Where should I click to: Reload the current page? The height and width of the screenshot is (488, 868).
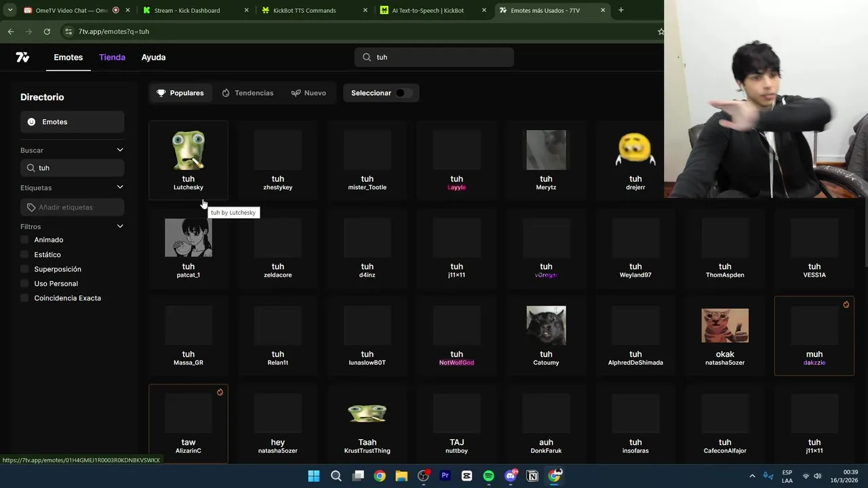(x=47, y=31)
